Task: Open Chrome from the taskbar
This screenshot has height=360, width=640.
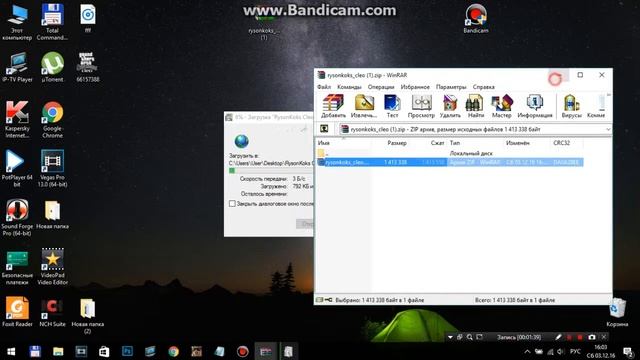Action: coord(173,351)
